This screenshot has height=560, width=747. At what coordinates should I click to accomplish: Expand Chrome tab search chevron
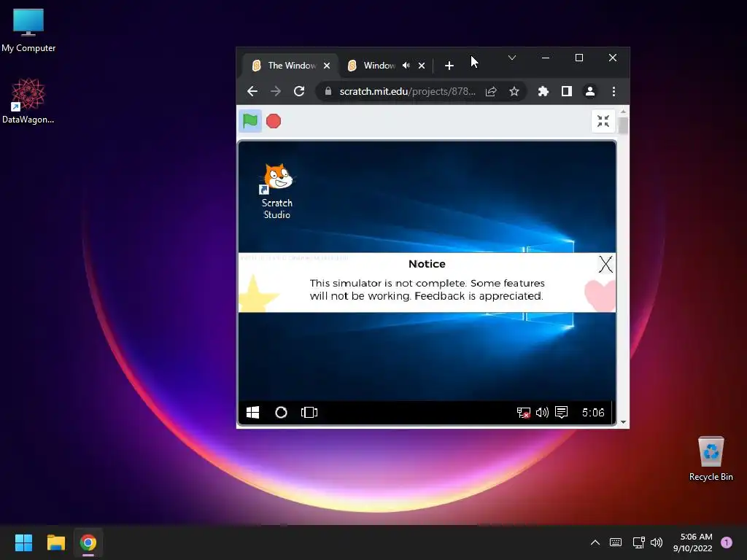pos(512,58)
